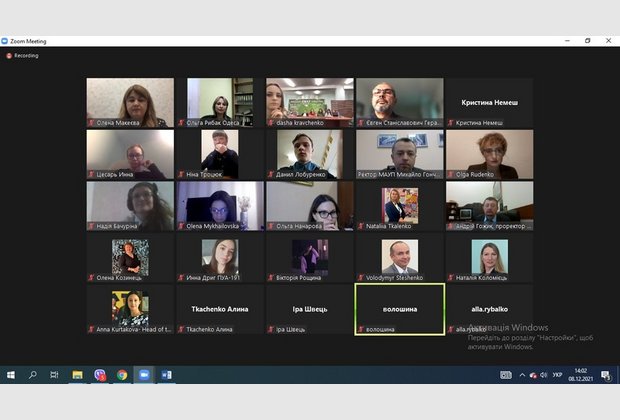Click the muted mic icon for Наталія Коломієць
Viewport: 620px width, 420px height.
click(x=450, y=278)
